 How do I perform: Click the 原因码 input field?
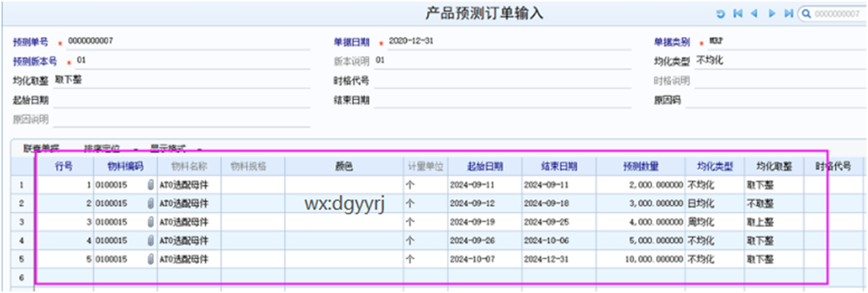coord(775,100)
